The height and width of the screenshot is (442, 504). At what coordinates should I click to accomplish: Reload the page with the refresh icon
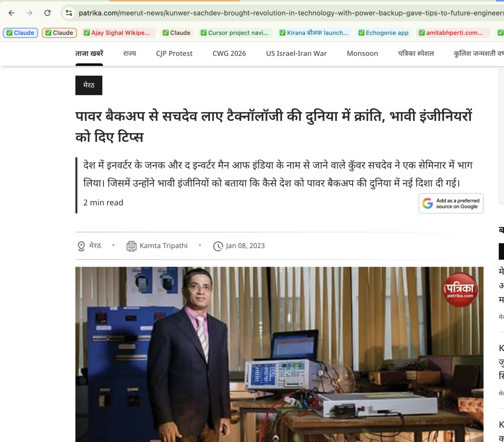[47, 13]
